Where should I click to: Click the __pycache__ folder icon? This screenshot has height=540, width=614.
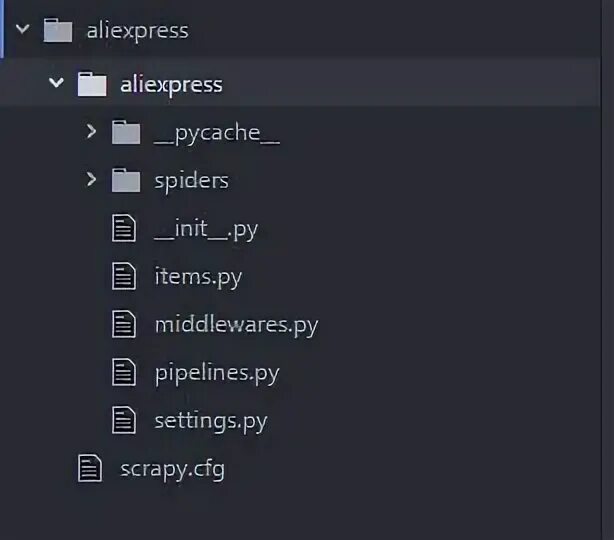(x=126, y=132)
